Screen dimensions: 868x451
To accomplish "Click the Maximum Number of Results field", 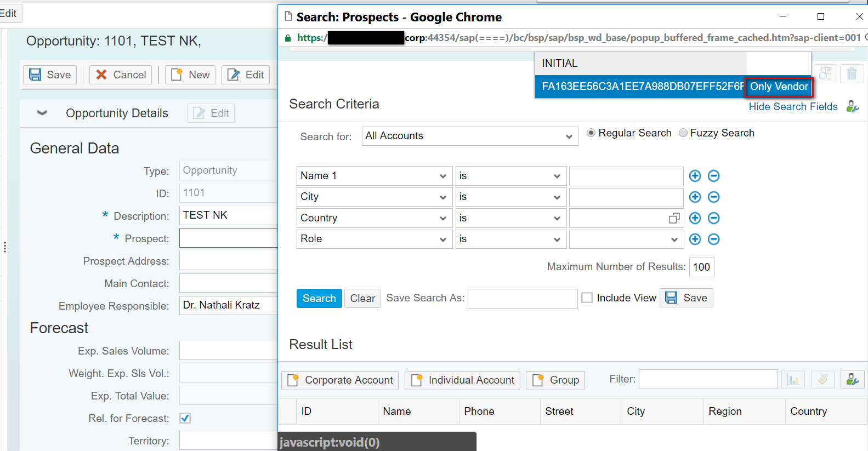I will pyautogui.click(x=701, y=267).
